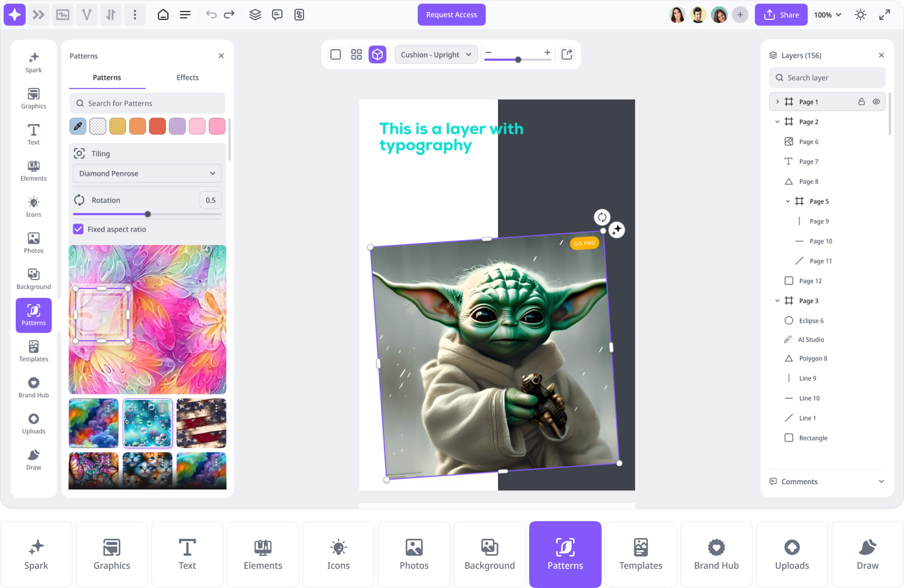904x588 pixels.
Task: Undo the last action
Action: click(x=211, y=15)
